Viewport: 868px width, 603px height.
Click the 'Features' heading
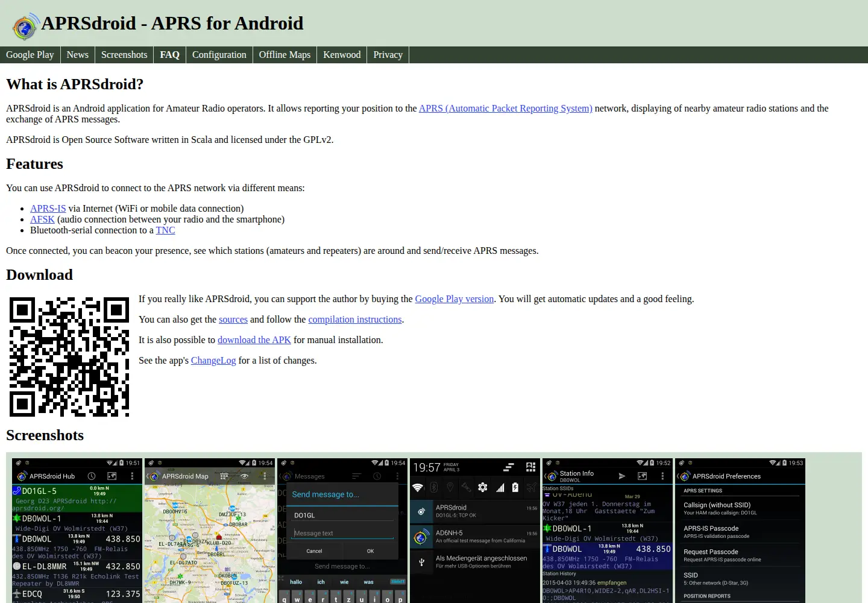coord(34,164)
